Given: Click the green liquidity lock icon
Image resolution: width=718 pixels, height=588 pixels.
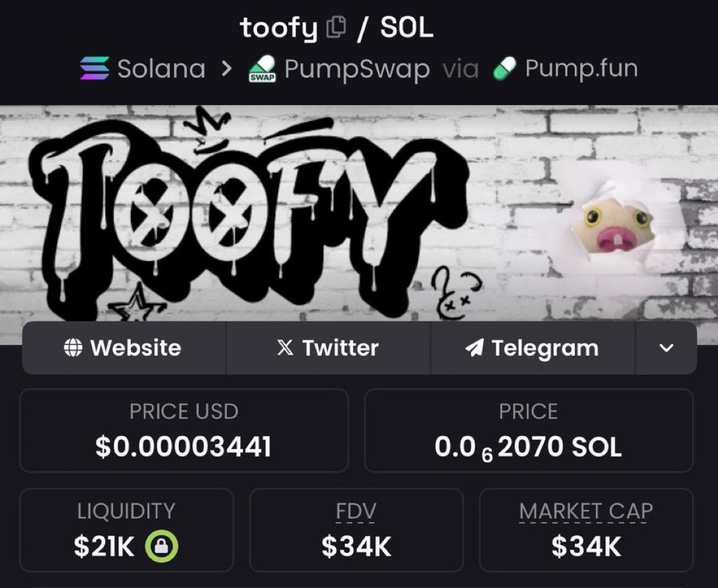Looking at the screenshot, I should (x=162, y=546).
